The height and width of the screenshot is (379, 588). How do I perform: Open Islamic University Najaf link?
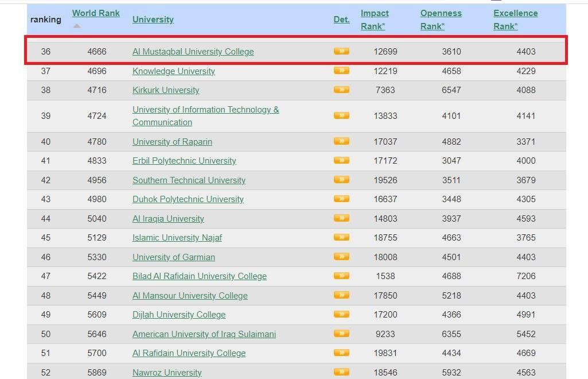(x=177, y=238)
